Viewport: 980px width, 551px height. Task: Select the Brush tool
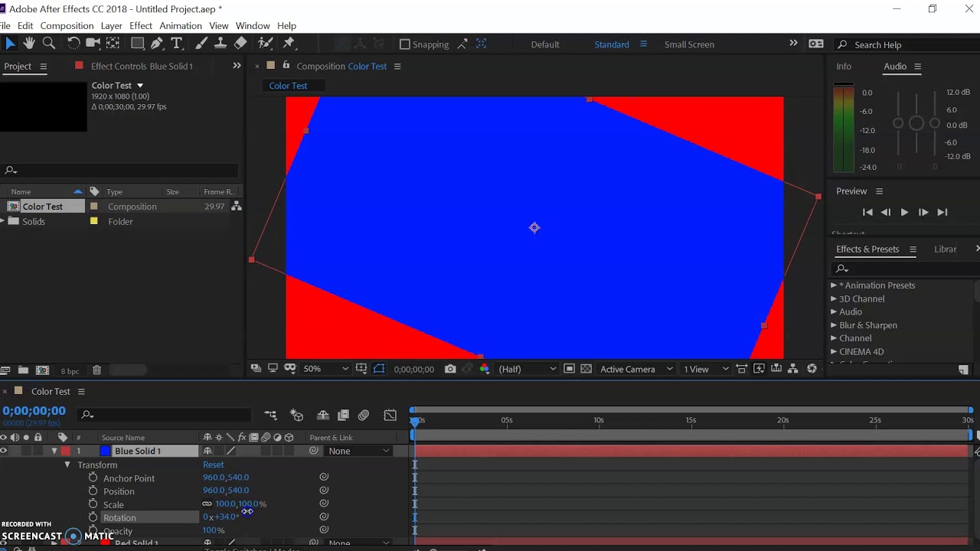tap(201, 44)
